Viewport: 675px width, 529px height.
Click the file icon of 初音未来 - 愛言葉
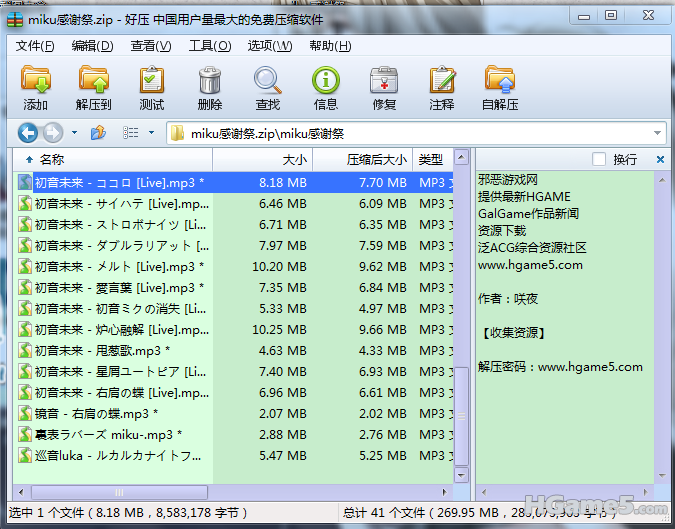tap(25, 288)
